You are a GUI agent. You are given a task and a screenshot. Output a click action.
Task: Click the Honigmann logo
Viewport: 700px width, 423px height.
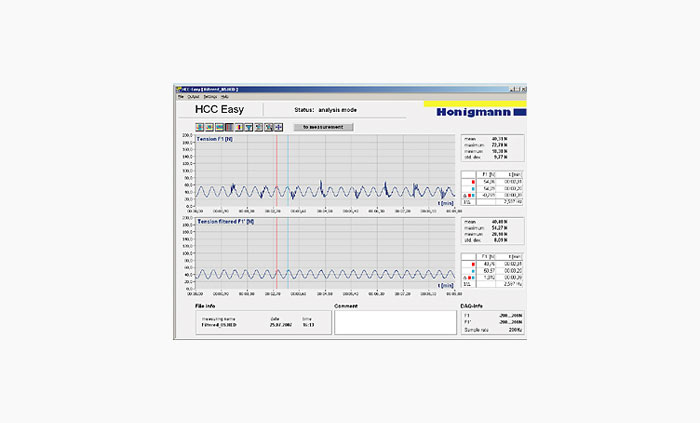click(478, 111)
